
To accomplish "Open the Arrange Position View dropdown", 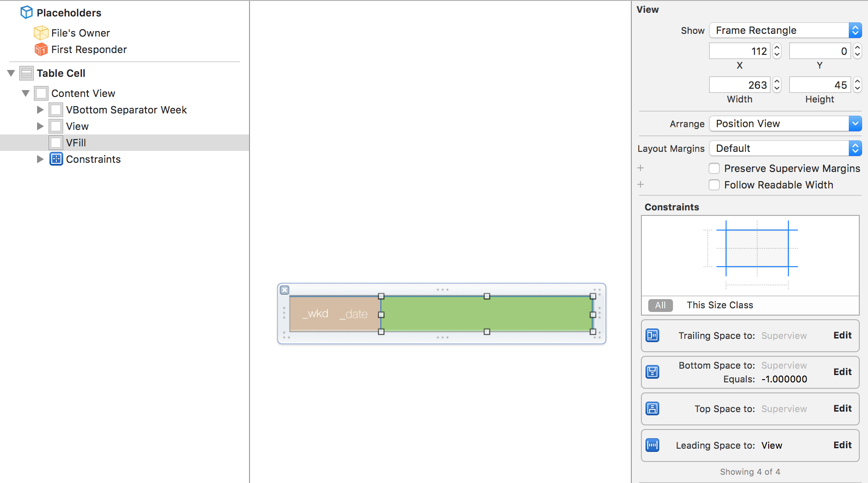I will click(x=785, y=123).
